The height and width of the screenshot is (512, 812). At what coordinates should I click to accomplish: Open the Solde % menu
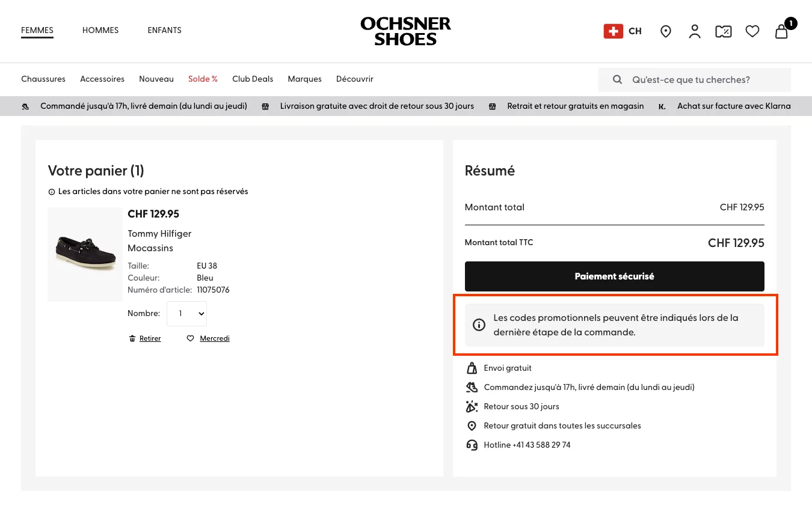(x=203, y=79)
